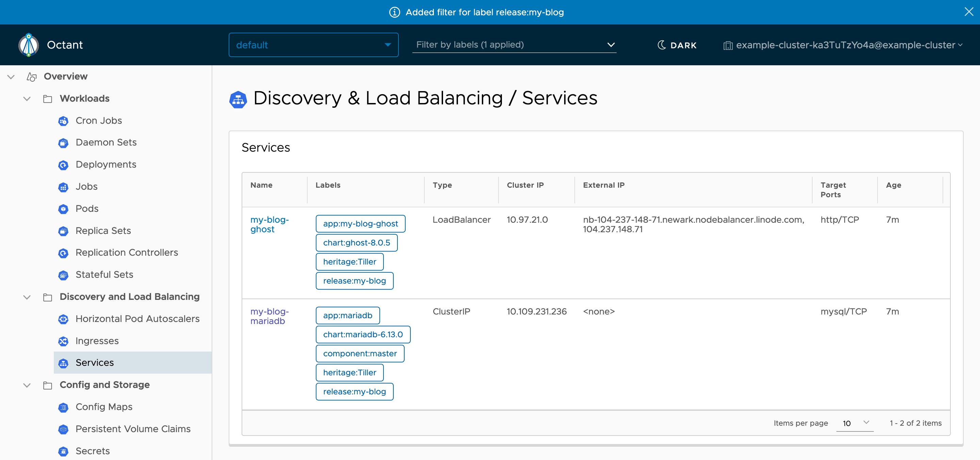The height and width of the screenshot is (460, 980).
Task: Select the Deployments icon
Action: pos(63,164)
